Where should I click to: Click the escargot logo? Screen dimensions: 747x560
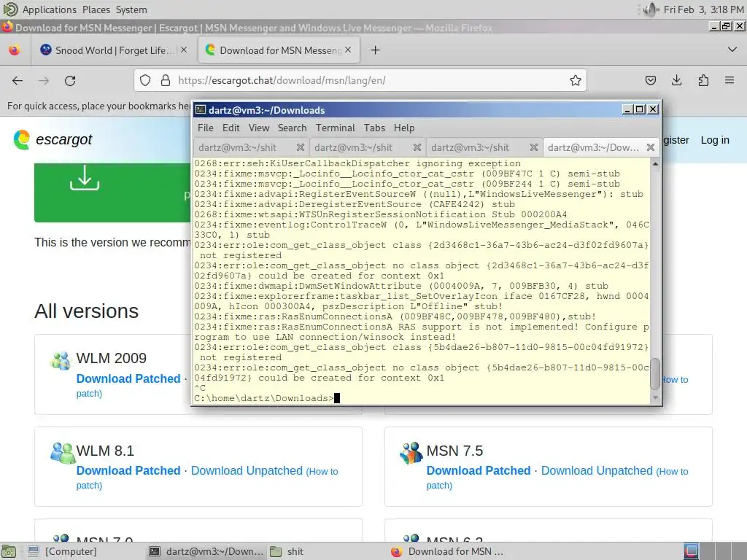pyautogui.click(x=53, y=139)
